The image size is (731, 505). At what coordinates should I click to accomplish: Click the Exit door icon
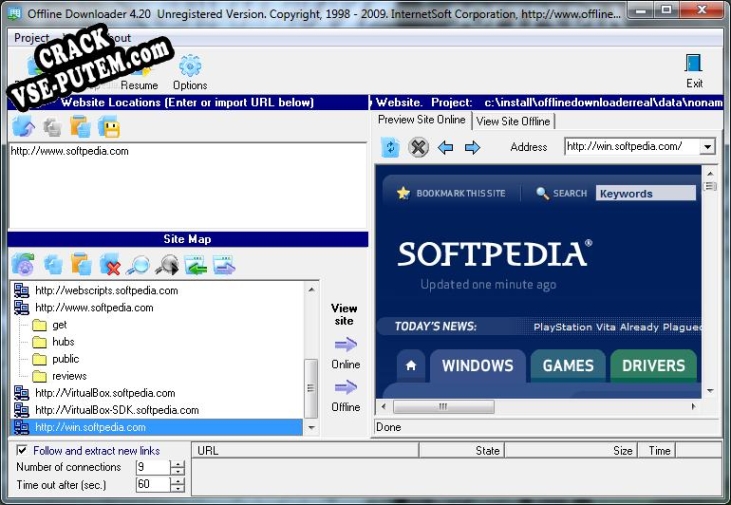[x=694, y=65]
